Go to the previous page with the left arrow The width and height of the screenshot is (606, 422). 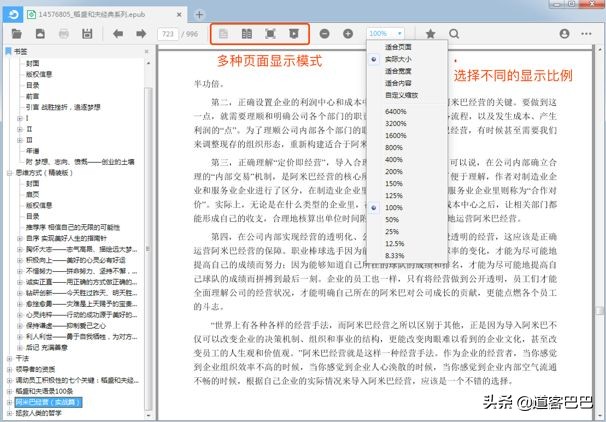point(118,34)
